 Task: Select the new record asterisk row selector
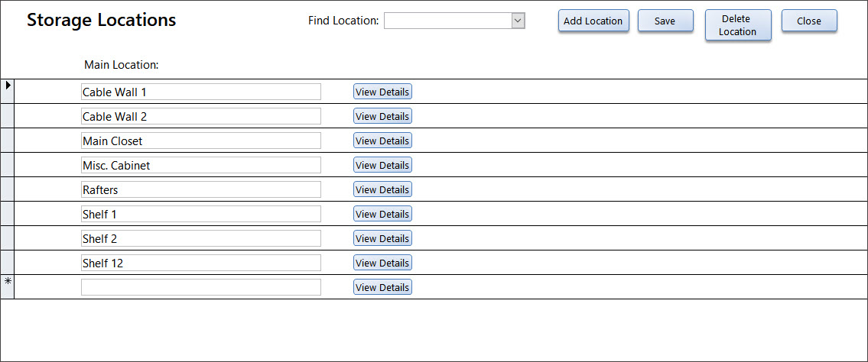(x=7, y=287)
